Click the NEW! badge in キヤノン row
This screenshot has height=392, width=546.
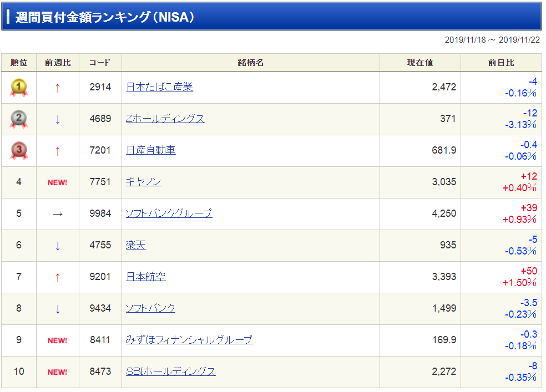point(58,182)
